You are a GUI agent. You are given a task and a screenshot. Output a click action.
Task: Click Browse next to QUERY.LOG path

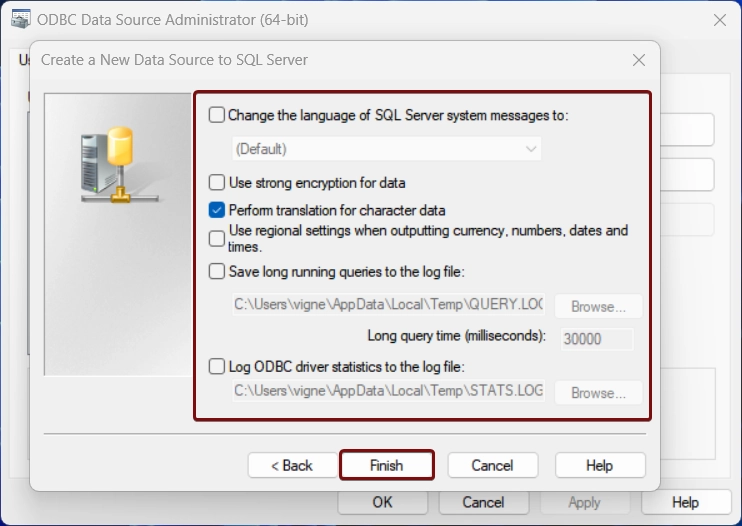pos(599,307)
